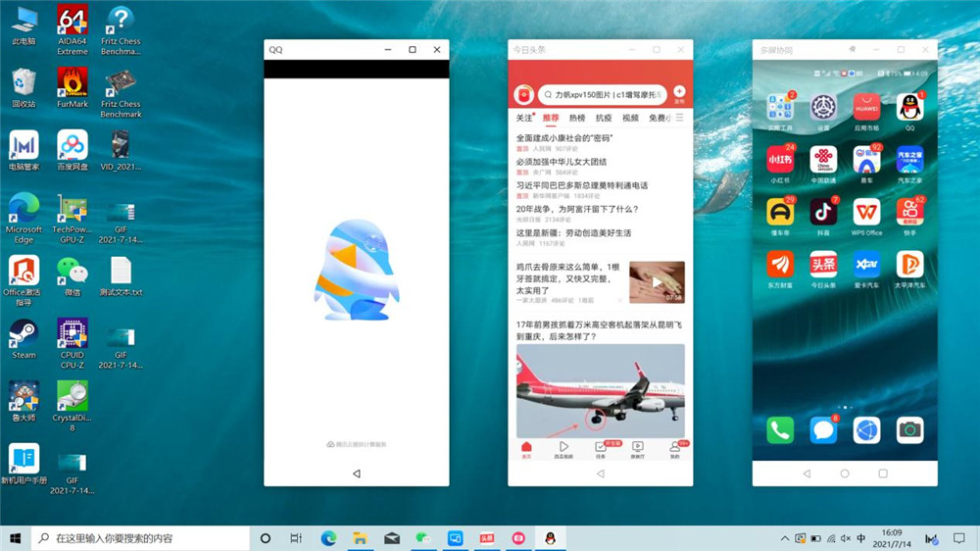Open TechPowerUp GPU-Z shortcut
The width and height of the screenshot is (980, 551).
[x=73, y=219]
